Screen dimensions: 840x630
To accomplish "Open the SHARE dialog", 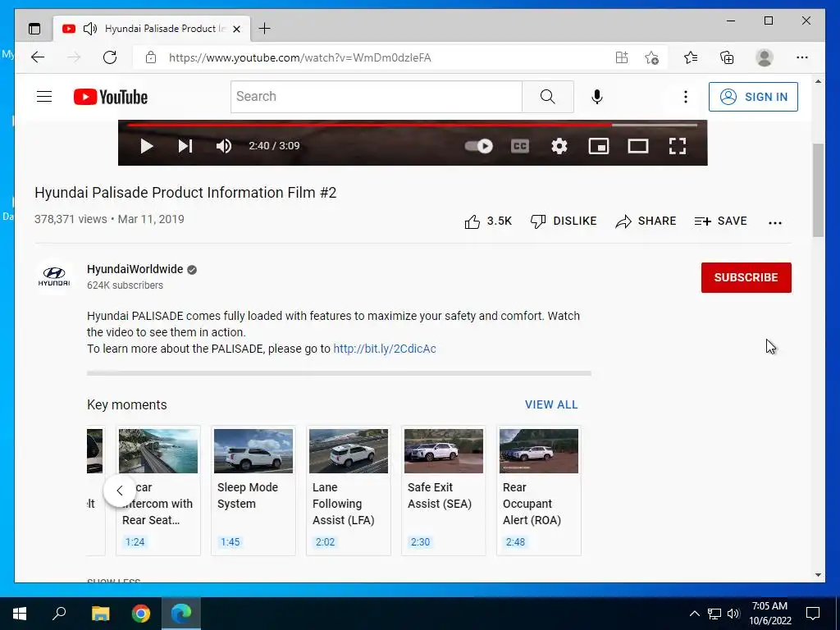I will click(646, 221).
